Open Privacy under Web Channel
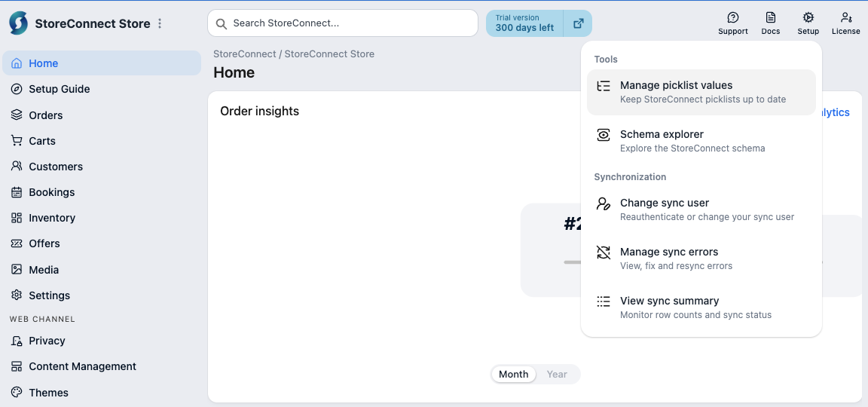This screenshot has width=868, height=407. [102, 341]
